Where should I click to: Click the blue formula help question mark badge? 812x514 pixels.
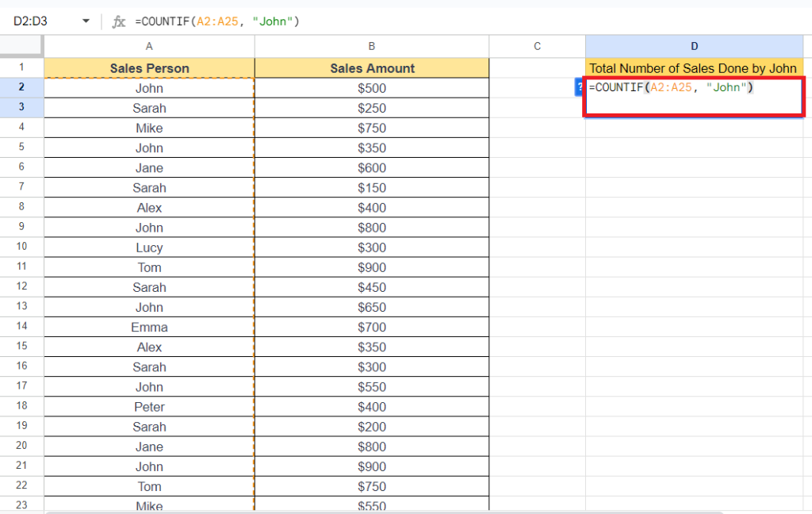580,88
